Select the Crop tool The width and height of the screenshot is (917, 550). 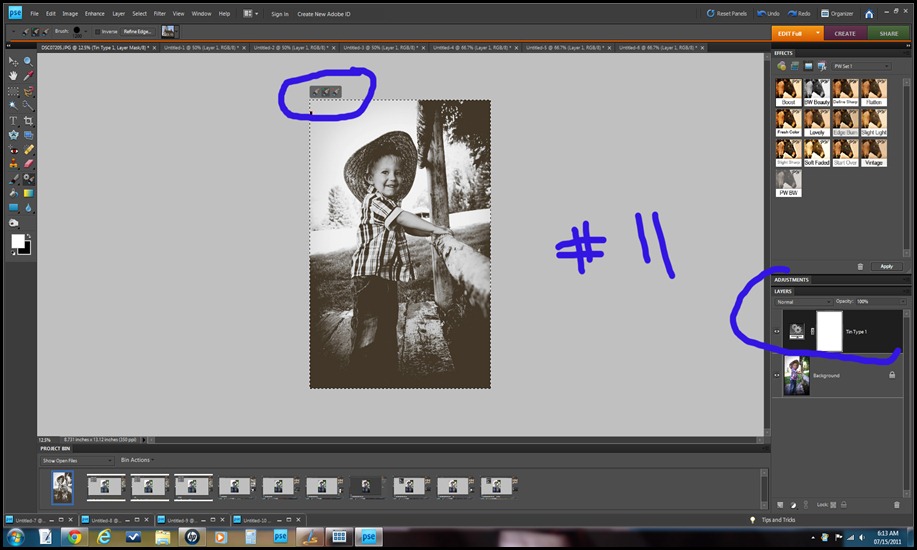coord(28,121)
